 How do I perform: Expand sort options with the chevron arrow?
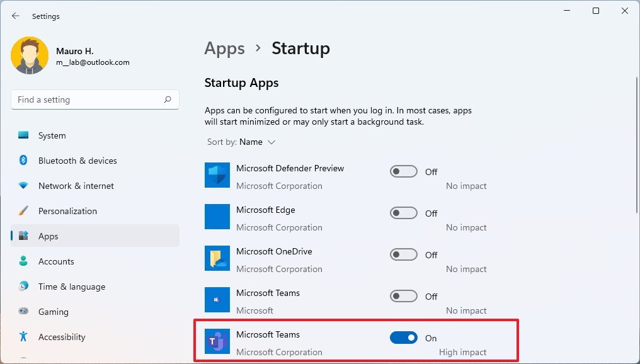coord(272,142)
